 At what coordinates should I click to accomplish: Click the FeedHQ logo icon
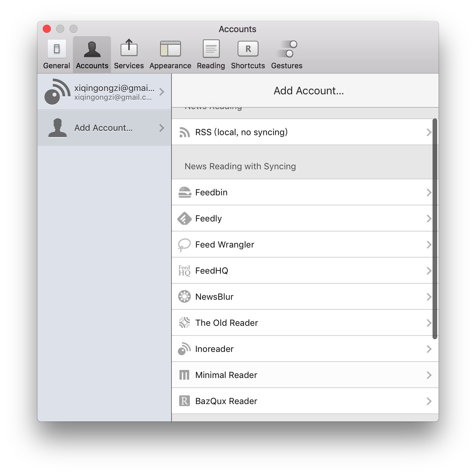click(x=184, y=271)
